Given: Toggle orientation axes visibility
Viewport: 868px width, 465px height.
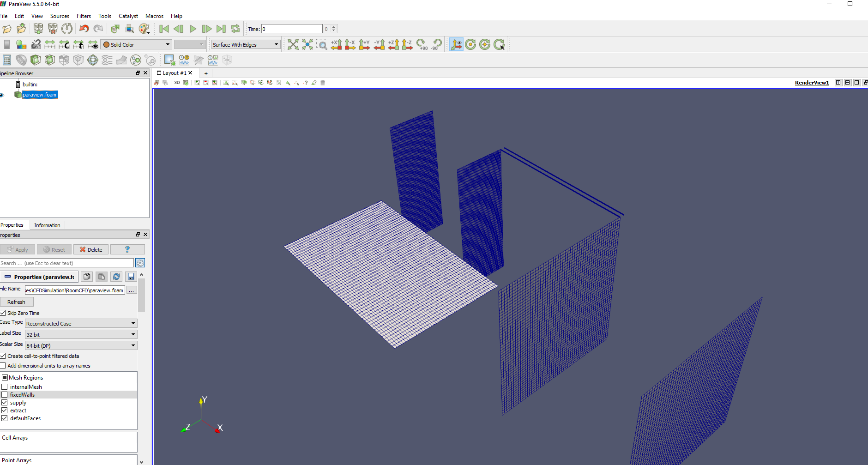Looking at the screenshot, I should pyautogui.click(x=457, y=44).
